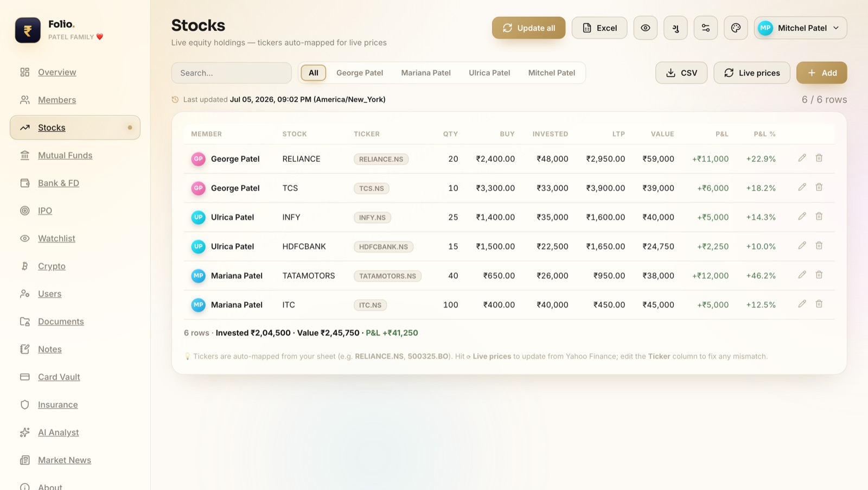Image resolution: width=868 pixels, height=490 pixels.
Task: Edit the ITC holding row
Action: coord(802,304)
